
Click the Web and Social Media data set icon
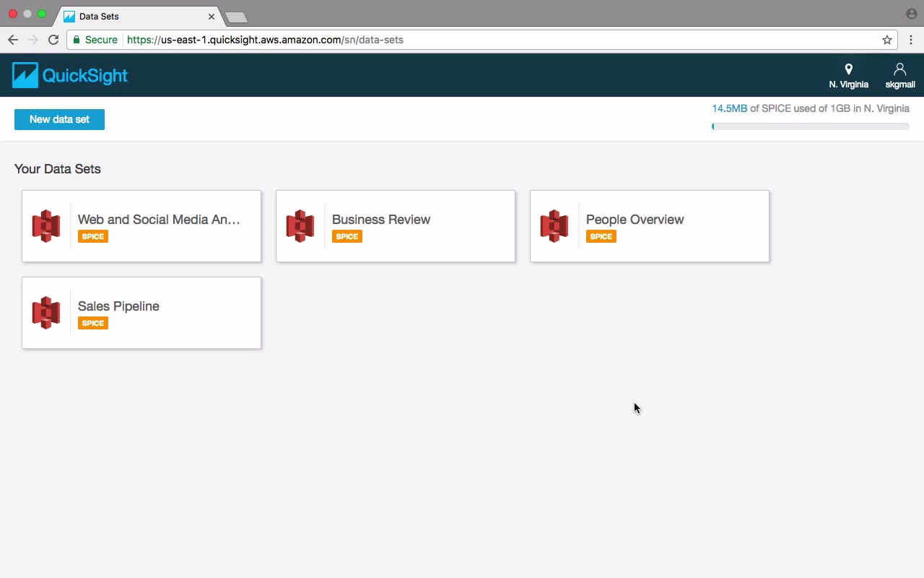[46, 226]
